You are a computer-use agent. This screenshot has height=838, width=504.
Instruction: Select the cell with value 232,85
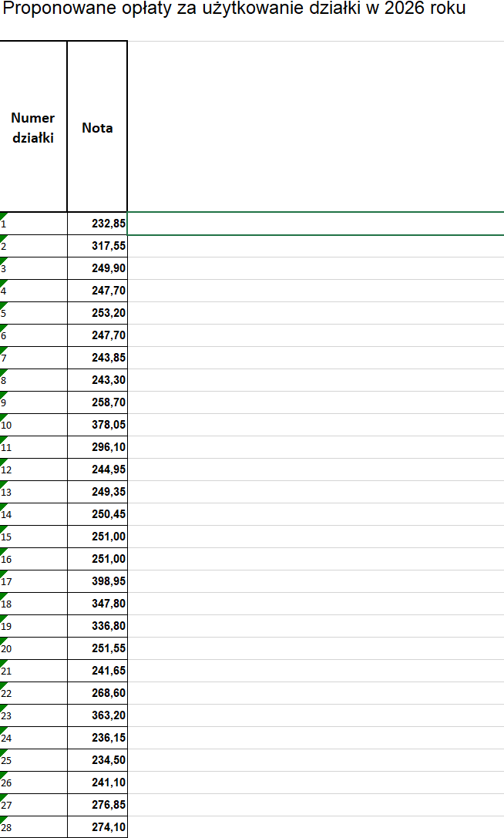(x=97, y=224)
